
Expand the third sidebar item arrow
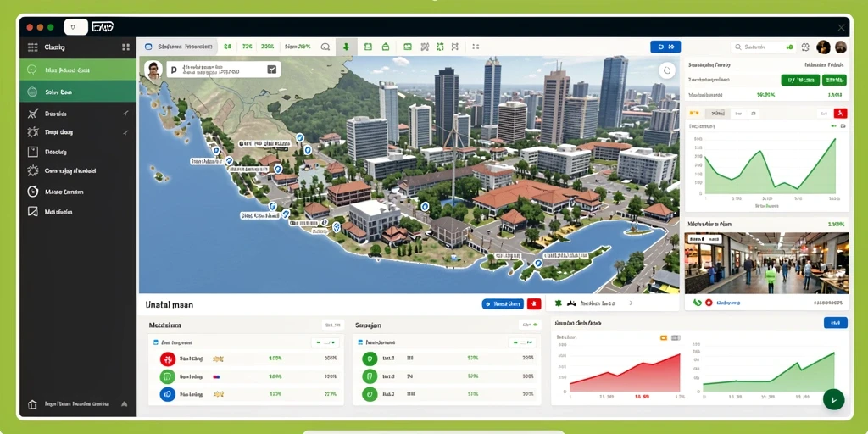pyautogui.click(x=125, y=113)
